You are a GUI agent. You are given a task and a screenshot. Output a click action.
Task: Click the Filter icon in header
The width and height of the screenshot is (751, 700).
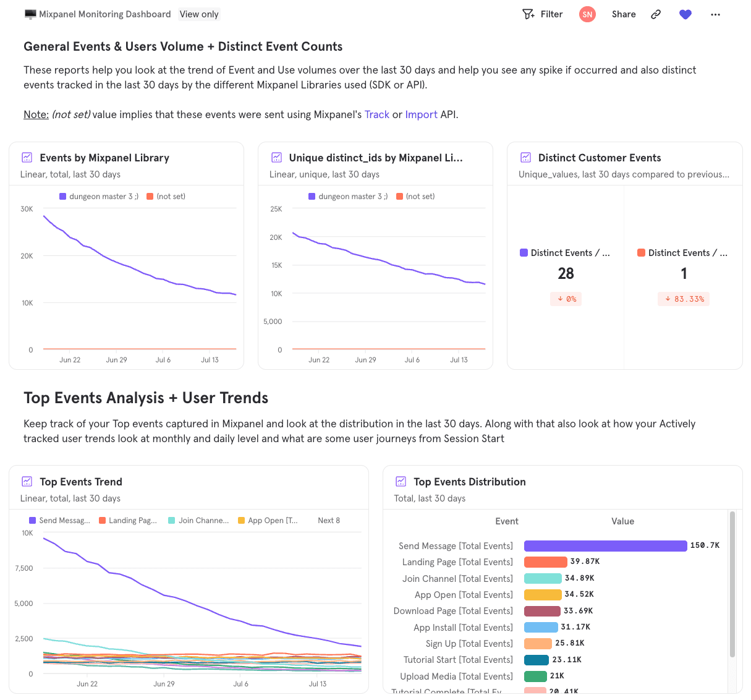(528, 14)
